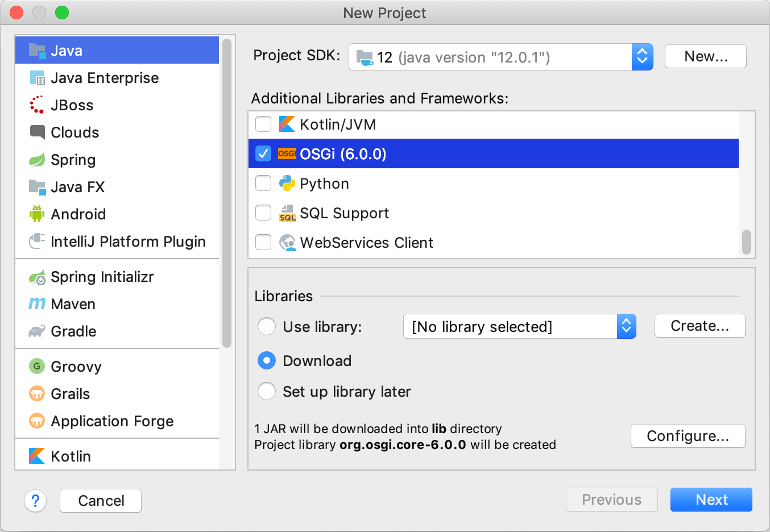This screenshot has width=770, height=532.
Task: Select Maven project type
Action: click(117, 304)
